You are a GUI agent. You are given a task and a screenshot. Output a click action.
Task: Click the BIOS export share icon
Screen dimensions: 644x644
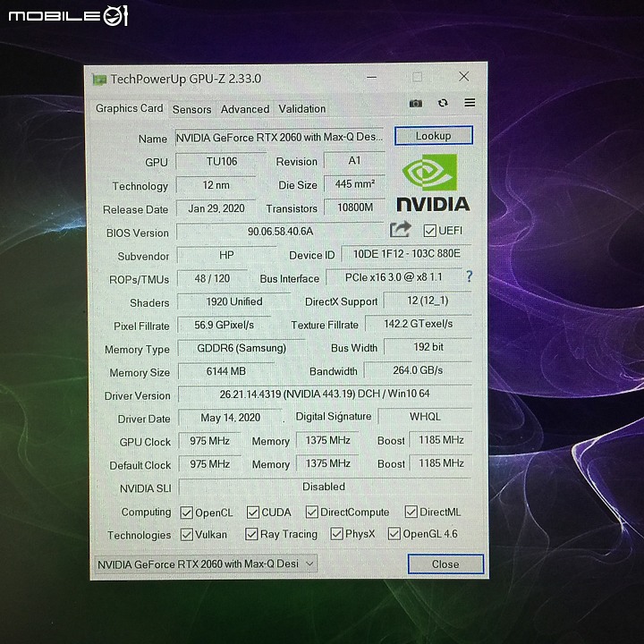(401, 229)
